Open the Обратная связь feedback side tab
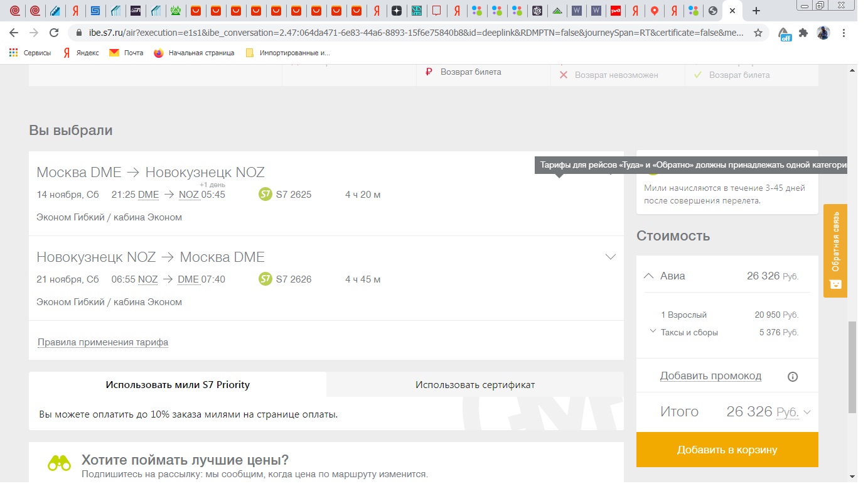The height and width of the screenshot is (486, 868). 835,251
